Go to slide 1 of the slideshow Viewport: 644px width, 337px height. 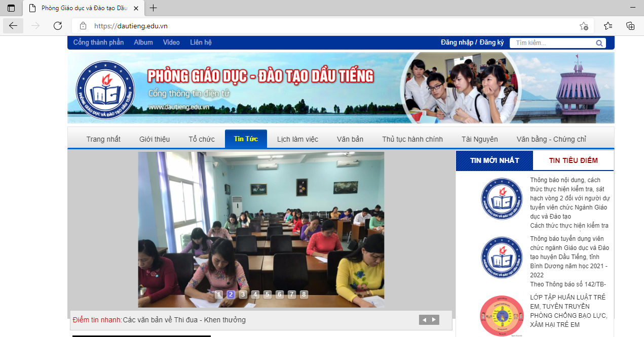(x=219, y=294)
